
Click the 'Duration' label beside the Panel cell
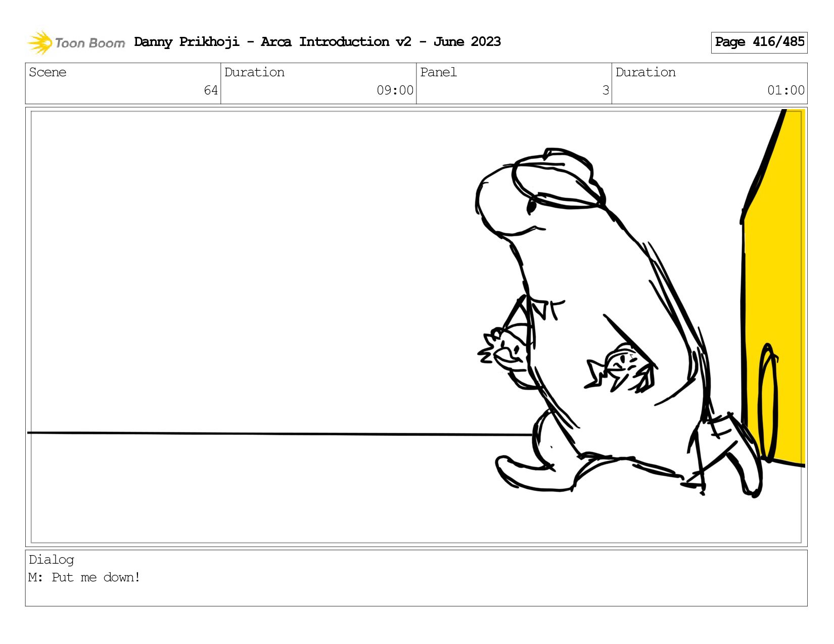645,72
